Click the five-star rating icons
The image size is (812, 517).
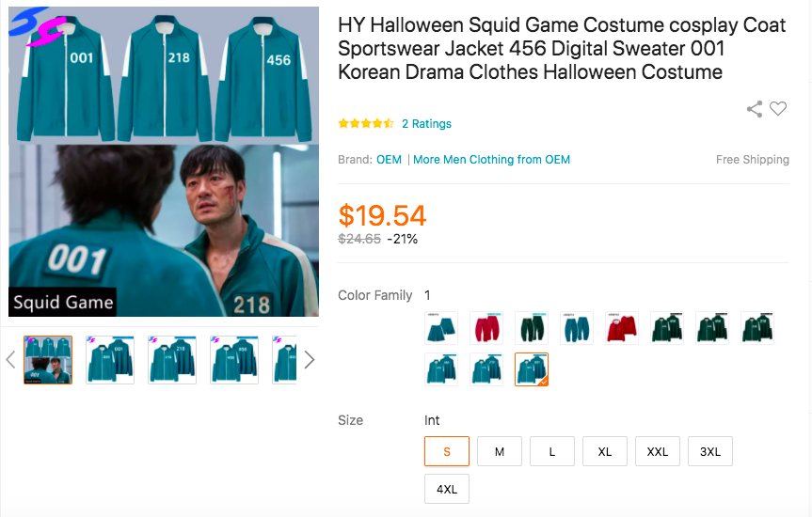(x=366, y=123)
